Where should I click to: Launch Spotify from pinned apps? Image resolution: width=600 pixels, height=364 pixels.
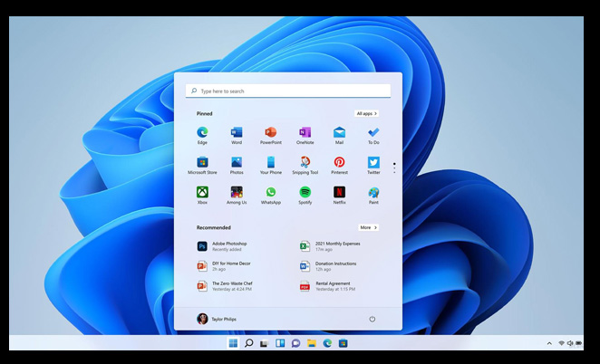[x=305, y=193]
